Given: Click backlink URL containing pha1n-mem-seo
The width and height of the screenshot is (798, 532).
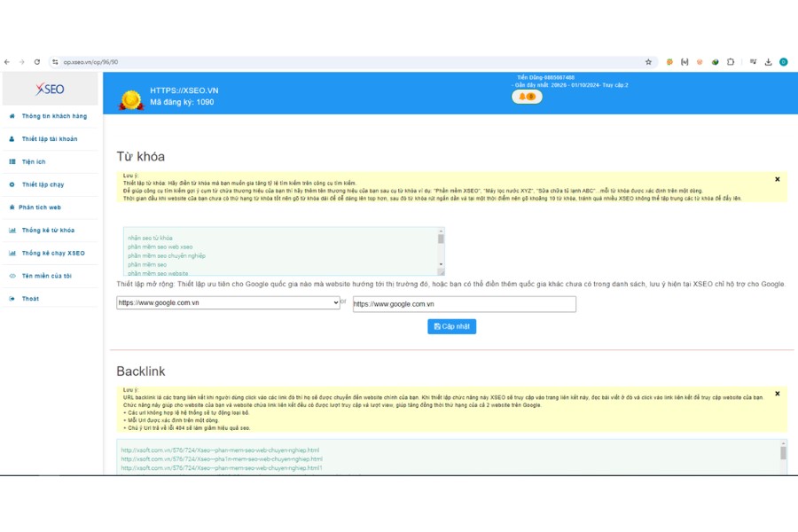Looking at the screenshot, I should tap(222, 459).
